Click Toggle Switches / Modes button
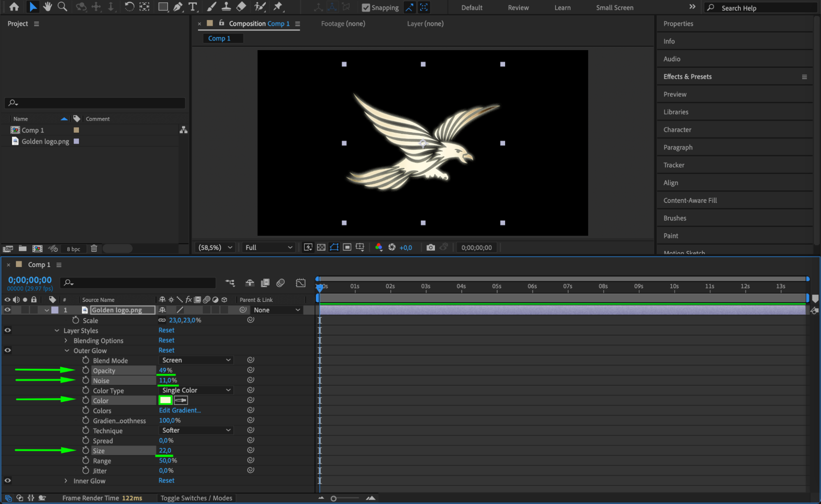Image resolution: width=821 pixels, height=504 pixels. click(x=196, y=498)
